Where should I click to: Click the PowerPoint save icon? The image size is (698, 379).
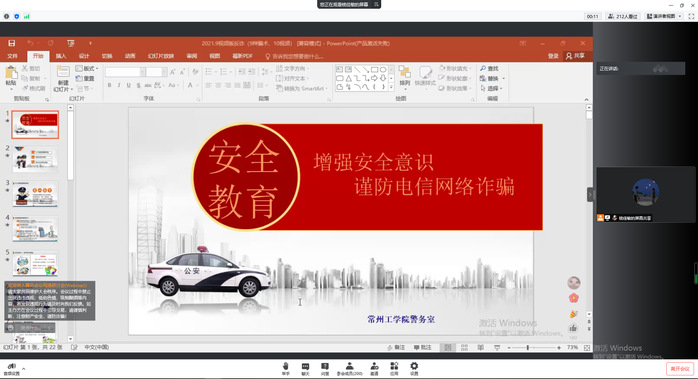[12, 43]
